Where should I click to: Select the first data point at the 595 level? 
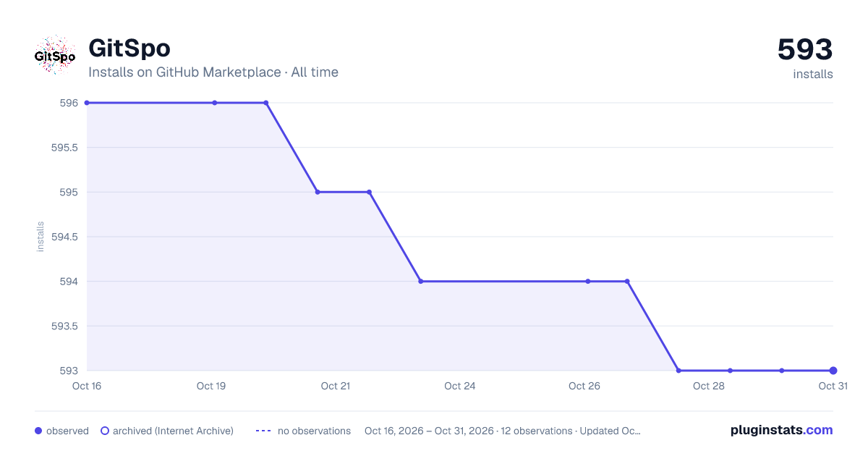click(318, 193)
